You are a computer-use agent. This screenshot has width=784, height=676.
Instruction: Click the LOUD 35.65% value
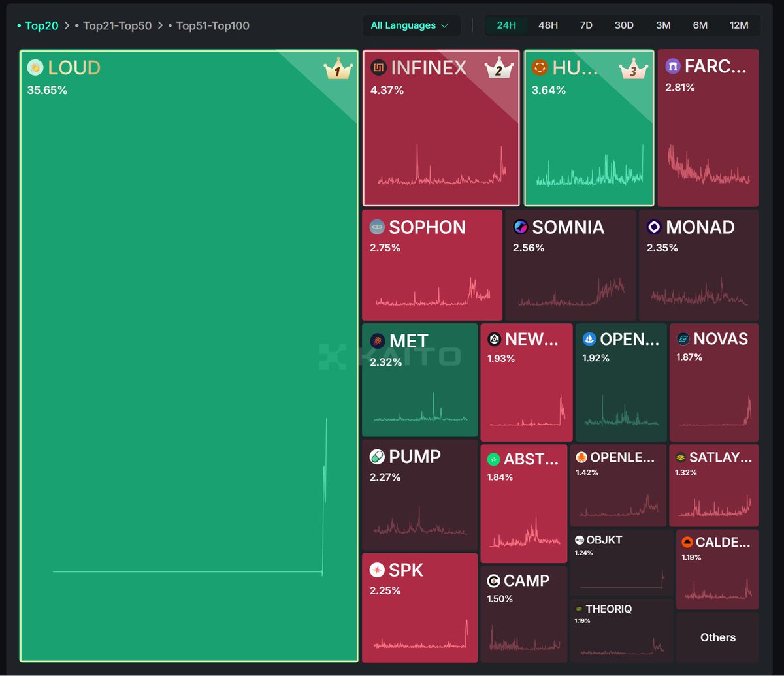pyautogui.click(x=47, y=90)
